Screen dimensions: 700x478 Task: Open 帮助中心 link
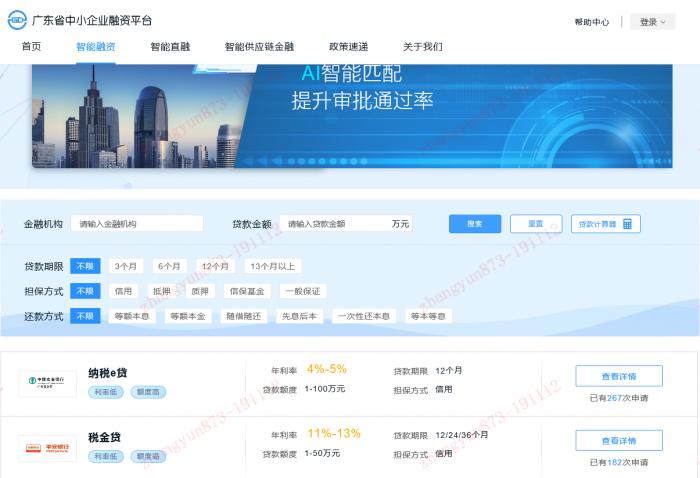tap(592, 22)
